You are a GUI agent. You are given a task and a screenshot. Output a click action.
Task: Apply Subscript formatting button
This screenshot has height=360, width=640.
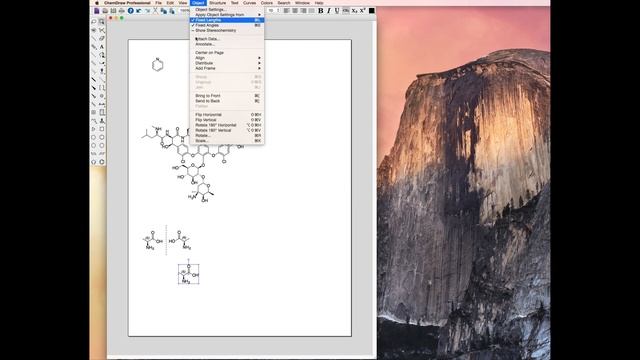(354, 11)
